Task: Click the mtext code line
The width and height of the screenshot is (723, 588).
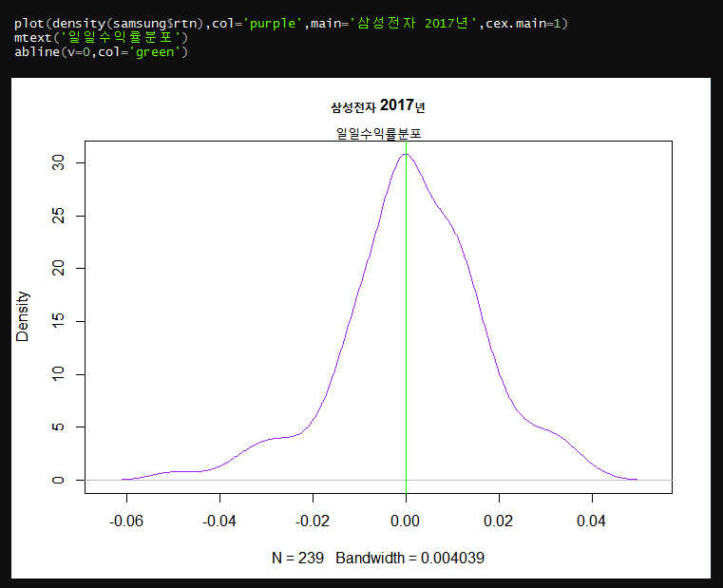Action: [101, 37]
